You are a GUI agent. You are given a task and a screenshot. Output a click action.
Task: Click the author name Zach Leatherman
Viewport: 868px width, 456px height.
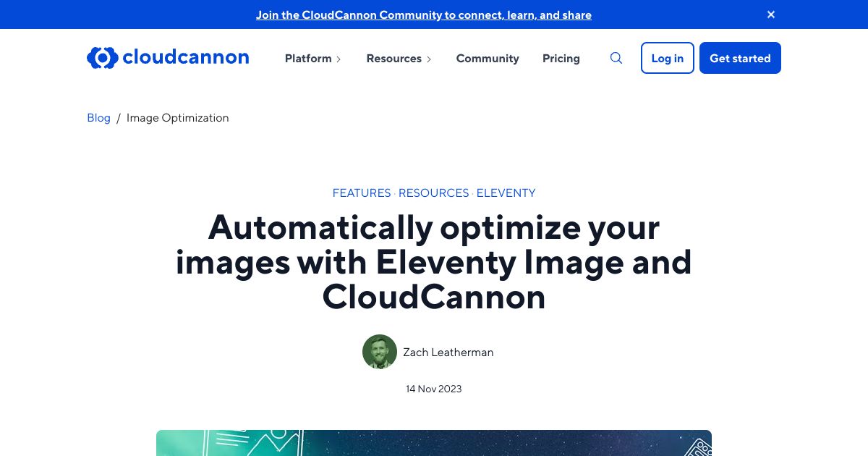pos(448,352)
